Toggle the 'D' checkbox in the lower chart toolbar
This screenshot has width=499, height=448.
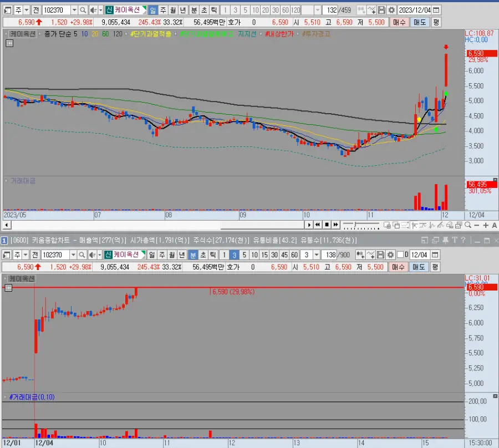(401, 254)
